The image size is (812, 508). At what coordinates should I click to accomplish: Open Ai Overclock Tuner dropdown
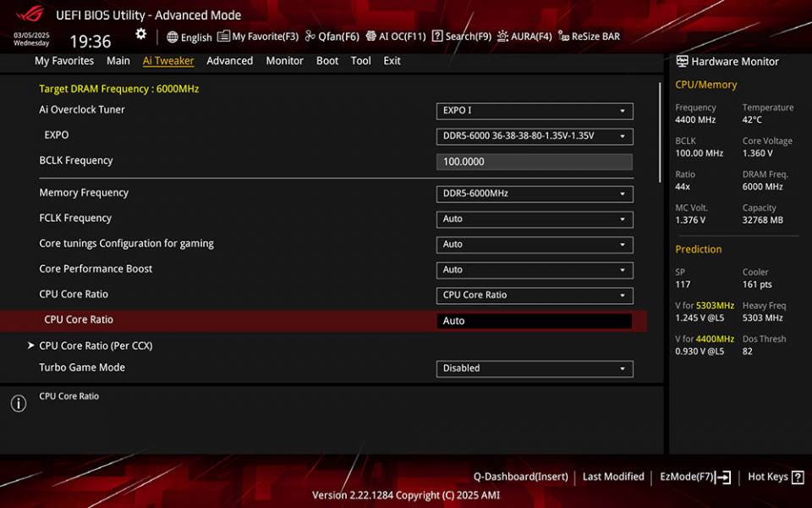(535, 111)
